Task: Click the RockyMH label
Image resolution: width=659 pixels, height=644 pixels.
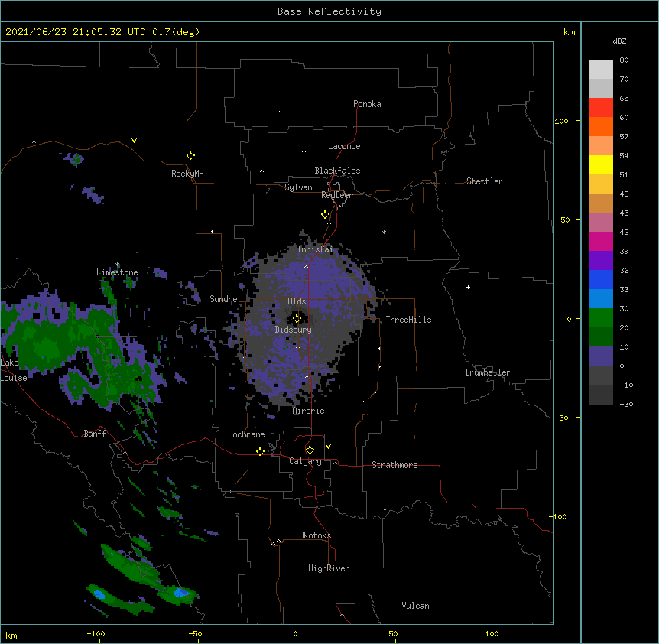Action: 187,174
